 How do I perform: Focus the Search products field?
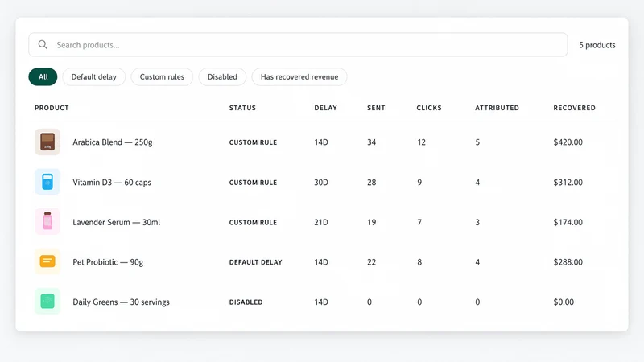pos(298,45)
